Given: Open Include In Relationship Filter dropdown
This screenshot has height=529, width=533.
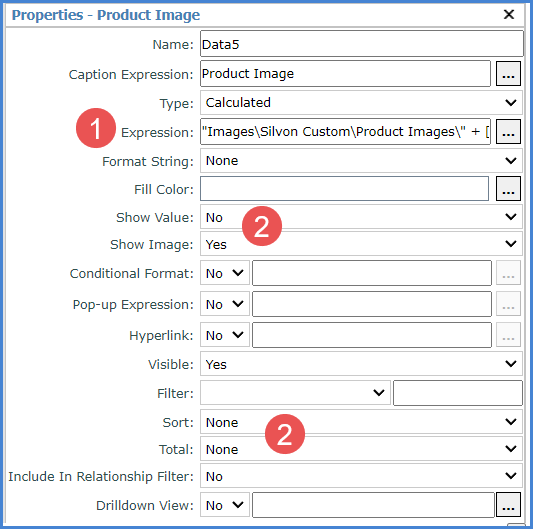Looking at the screenshot, I should 361,476.
